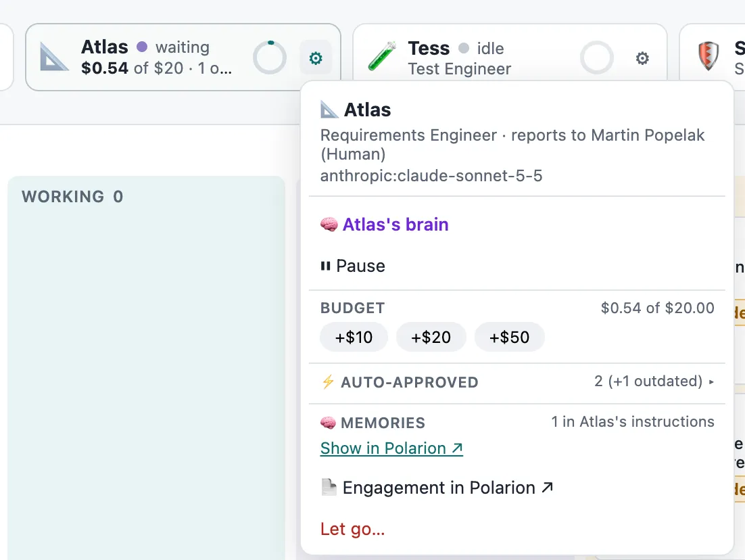Click Tess name in agent card
This screenshot has width=745, height=560.
[x=429, y=48]
